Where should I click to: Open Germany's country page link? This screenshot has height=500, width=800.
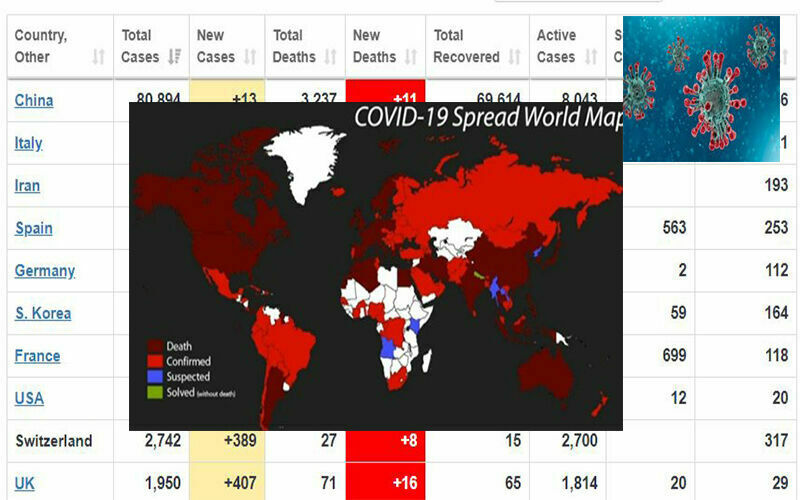[44, 271]
